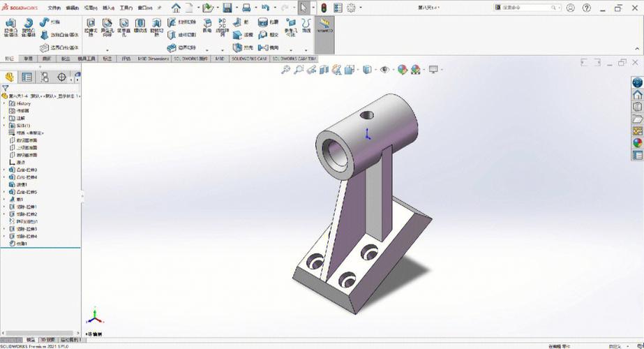
Task: Click the Save button in quick access toolbar
Action: 227,8
